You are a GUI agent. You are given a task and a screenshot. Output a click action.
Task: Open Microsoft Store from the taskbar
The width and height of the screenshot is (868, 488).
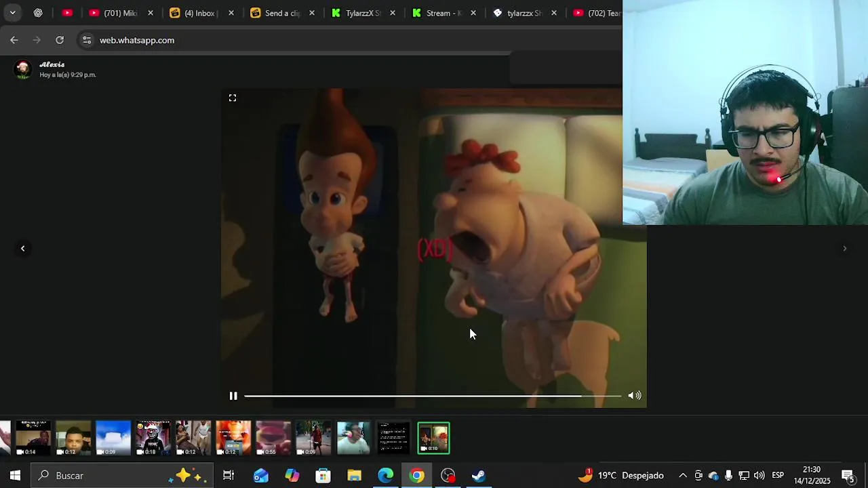click(x=323, y=476)
